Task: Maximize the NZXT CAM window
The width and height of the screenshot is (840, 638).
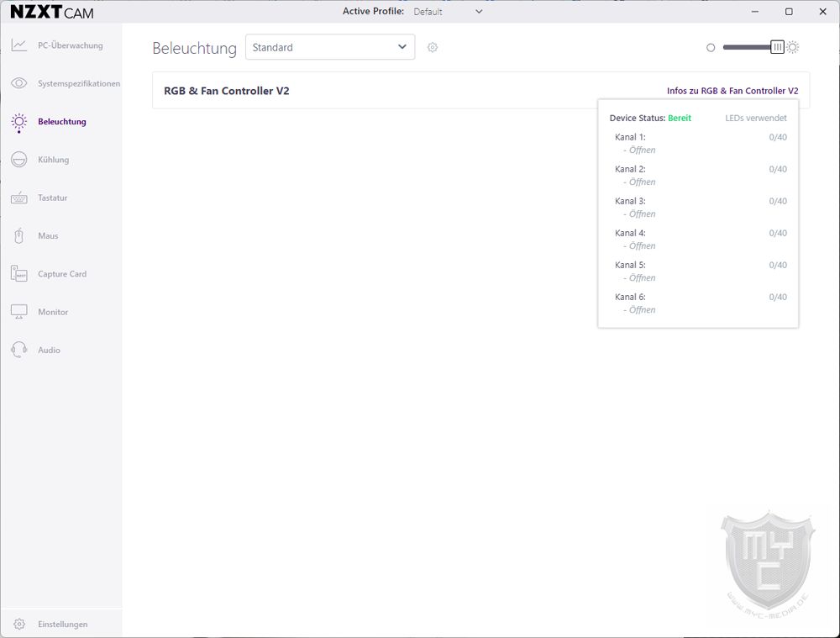Action: point(789,11)
